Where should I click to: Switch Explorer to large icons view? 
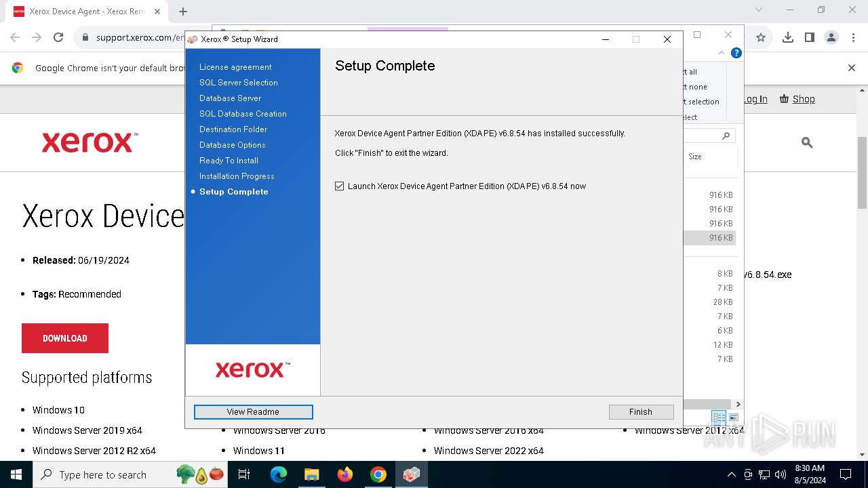pyautogui.click(x=733, y=418)
